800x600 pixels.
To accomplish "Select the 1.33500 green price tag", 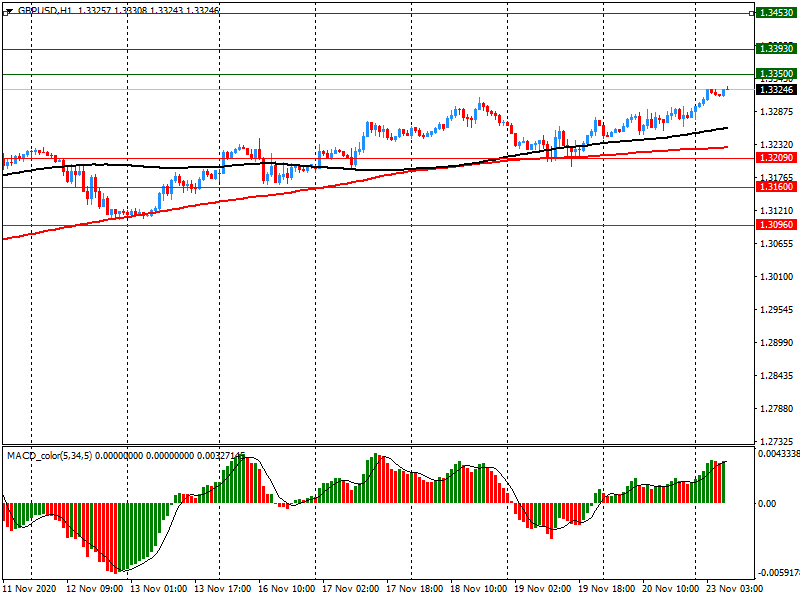I will [x=776, y=74].
